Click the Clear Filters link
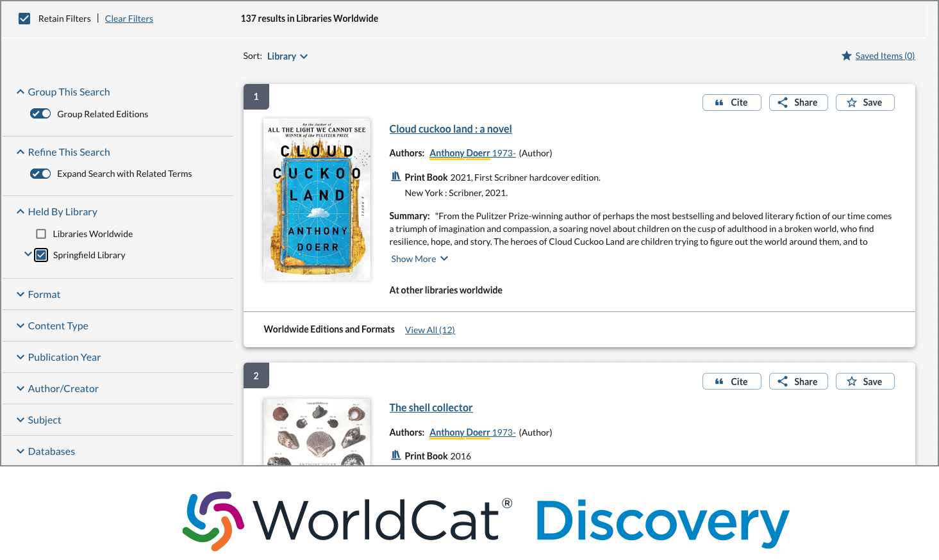 [129, 19]
